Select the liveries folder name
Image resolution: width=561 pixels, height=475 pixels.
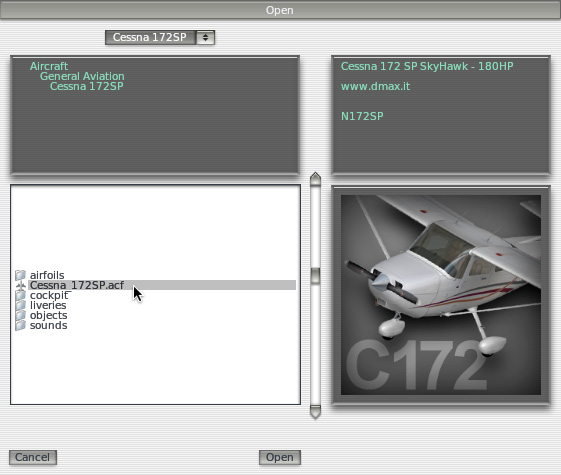tap(48, 305)
